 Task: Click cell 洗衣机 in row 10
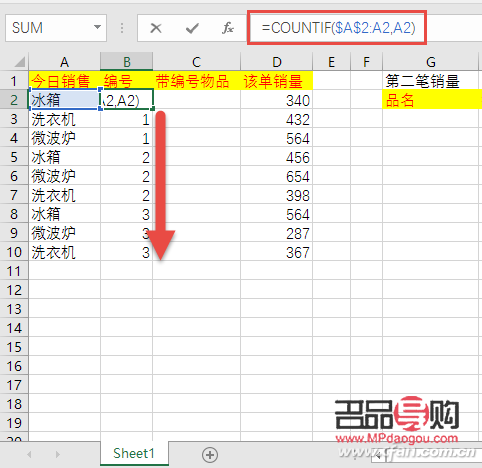pos(65,252)
